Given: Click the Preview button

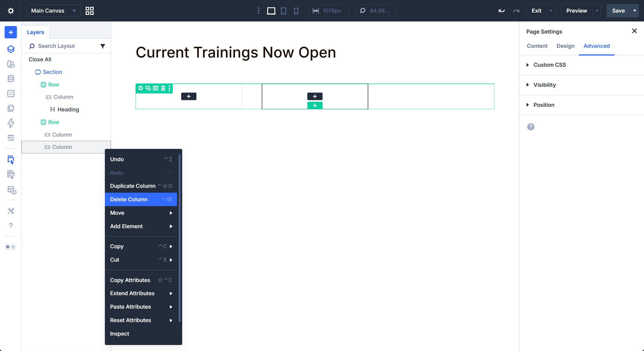Looking at the screenshot, I should click(x=576, y=11).
